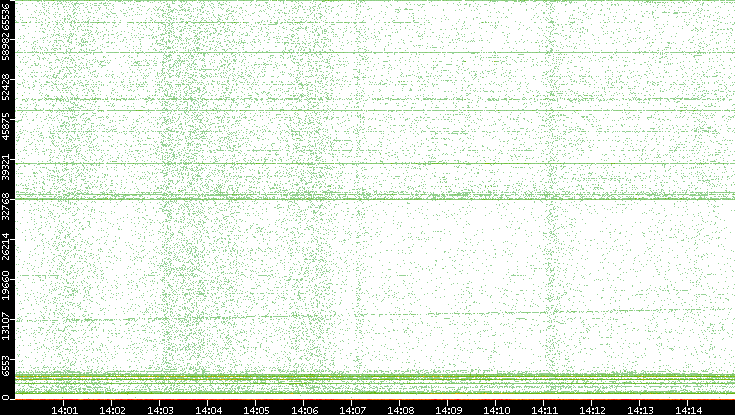The width and height of the screenshot is (735, 415).
Task: Pick the 14:06 time tick label
Action: [304, 410]
